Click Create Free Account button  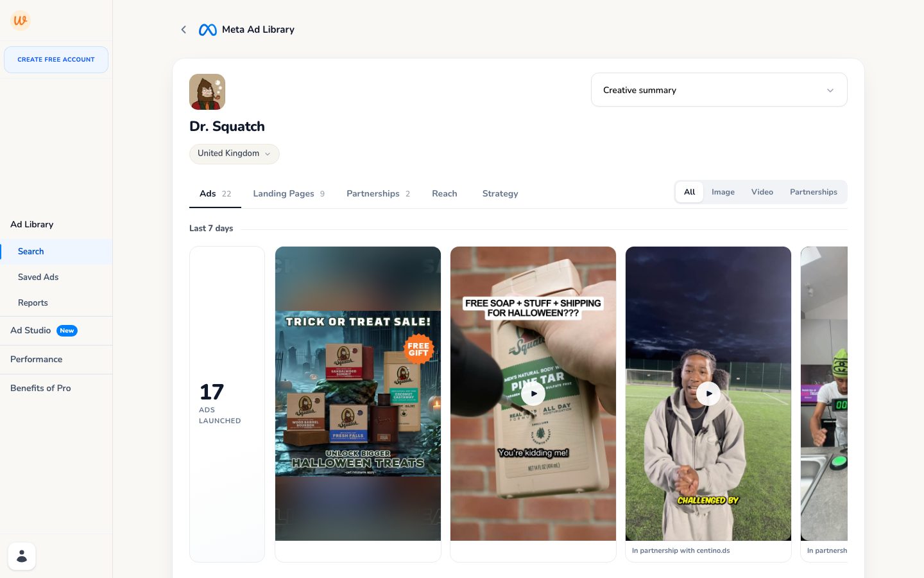click(56, 60)
